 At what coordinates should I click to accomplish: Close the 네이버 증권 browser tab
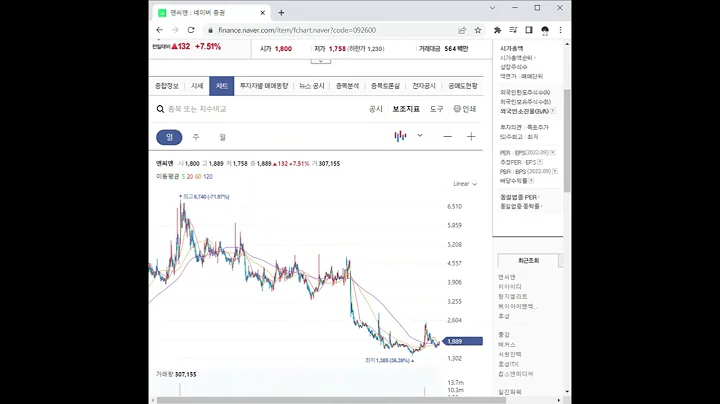click(x=263, y=13)
